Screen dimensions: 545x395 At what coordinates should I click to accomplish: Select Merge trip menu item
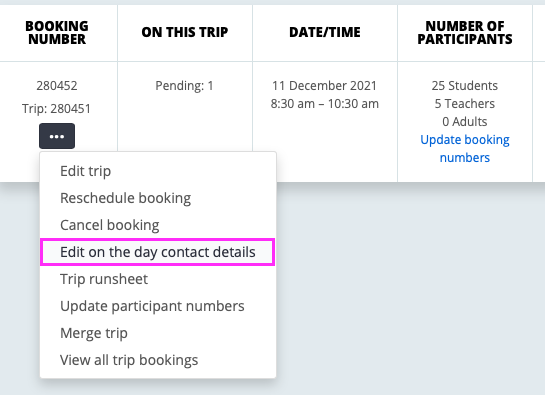click(x=94, y=333)
